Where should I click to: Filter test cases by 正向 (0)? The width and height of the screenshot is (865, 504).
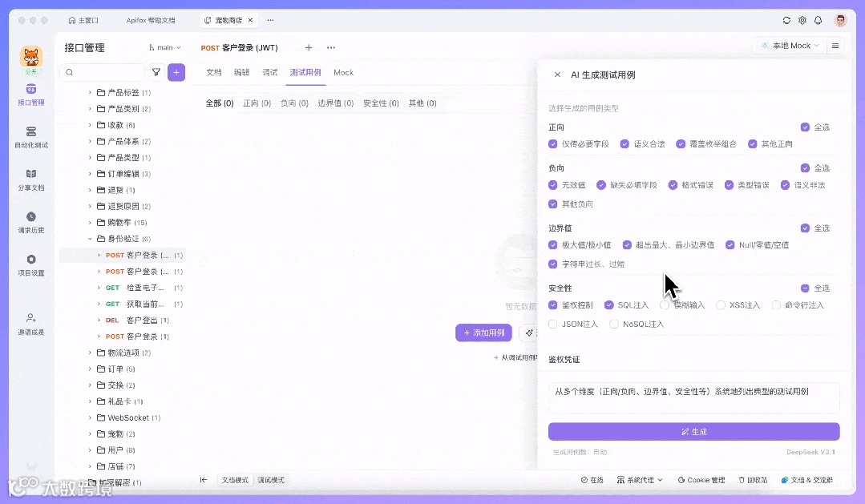point(257,103)
